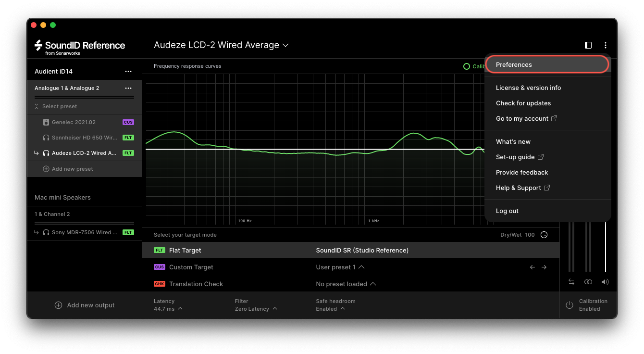Image resolution: width=644 pixels, height=354 pixels.
Task: Click the SoundID Reference logo
Action: tap(79, 47)
